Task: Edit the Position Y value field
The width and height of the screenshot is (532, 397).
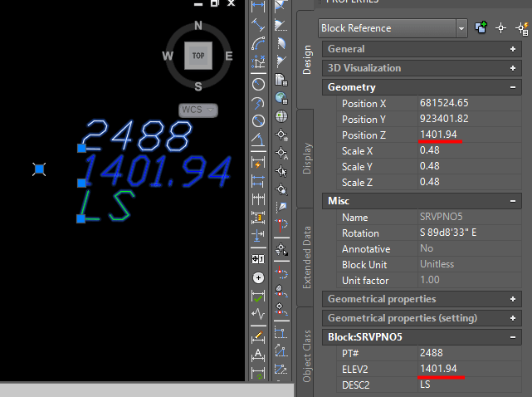Action: click(469, 119)
